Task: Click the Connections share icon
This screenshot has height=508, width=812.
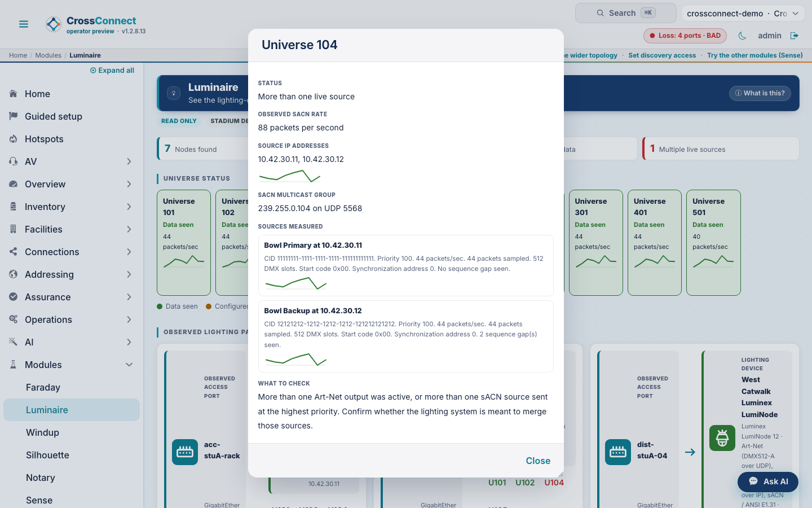Action: 14,252
